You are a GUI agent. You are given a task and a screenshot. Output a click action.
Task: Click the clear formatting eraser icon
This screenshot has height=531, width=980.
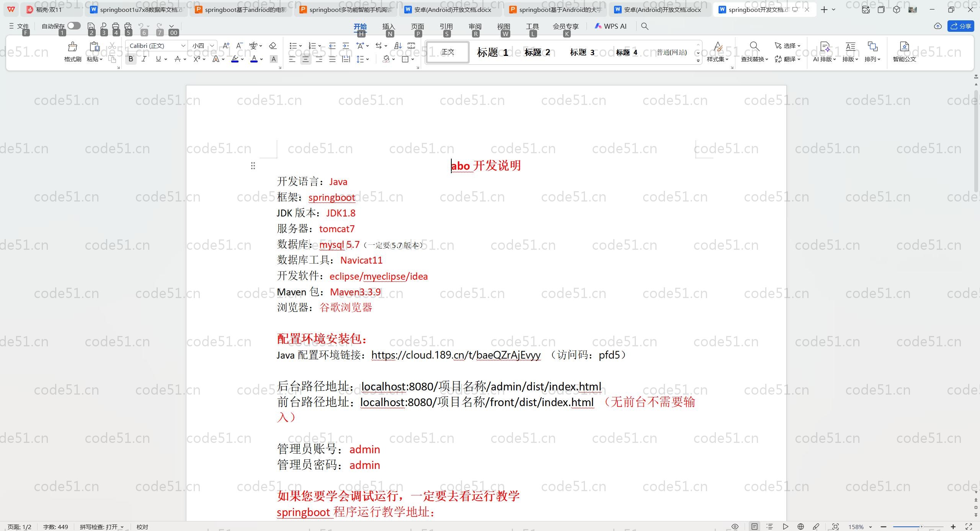coord(273,46)
